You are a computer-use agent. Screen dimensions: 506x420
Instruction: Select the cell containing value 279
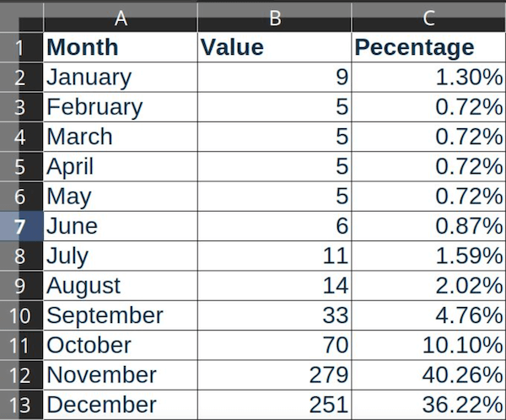pos(274,374)
